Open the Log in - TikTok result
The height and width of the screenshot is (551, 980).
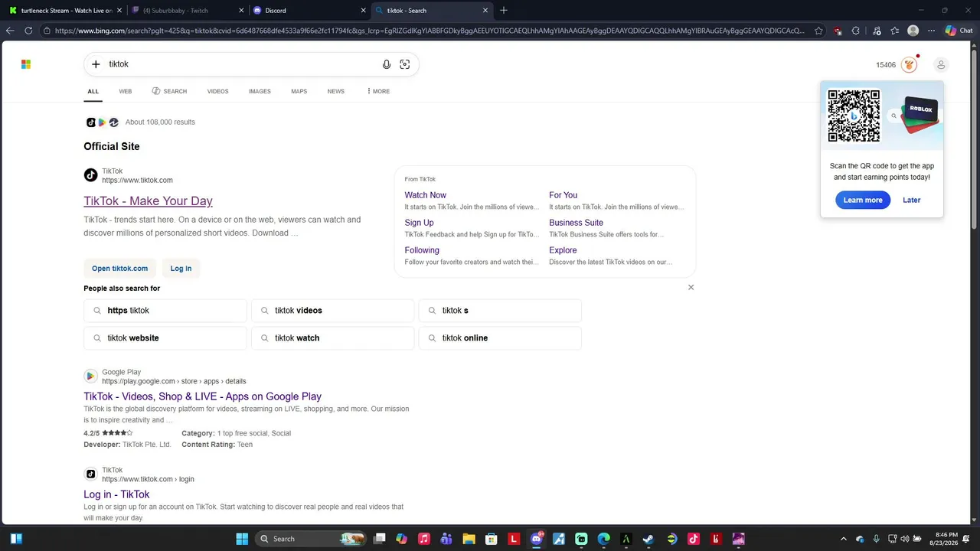point(116,494)
